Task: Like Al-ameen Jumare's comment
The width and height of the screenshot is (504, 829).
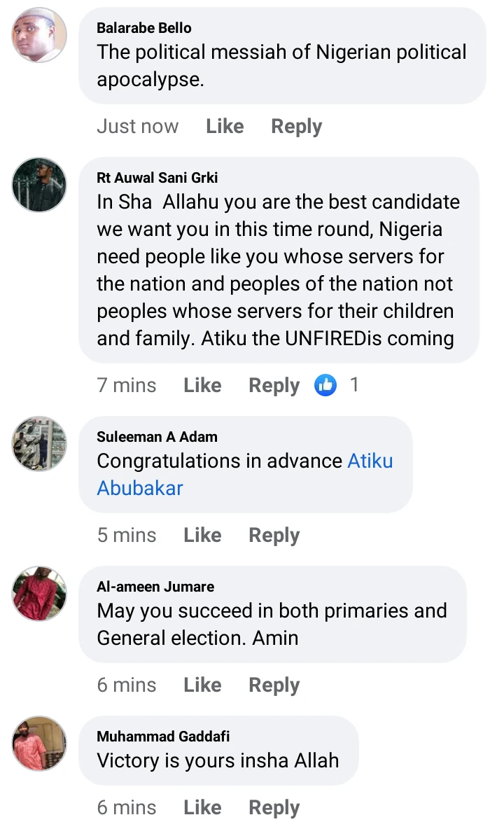Action: [x=202, y=685]
